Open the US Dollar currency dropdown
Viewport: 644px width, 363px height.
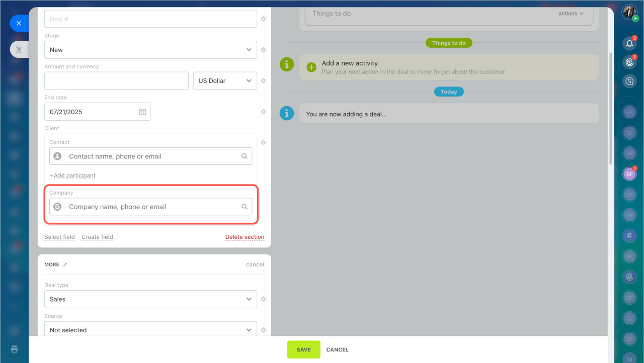tap(224, 80)
